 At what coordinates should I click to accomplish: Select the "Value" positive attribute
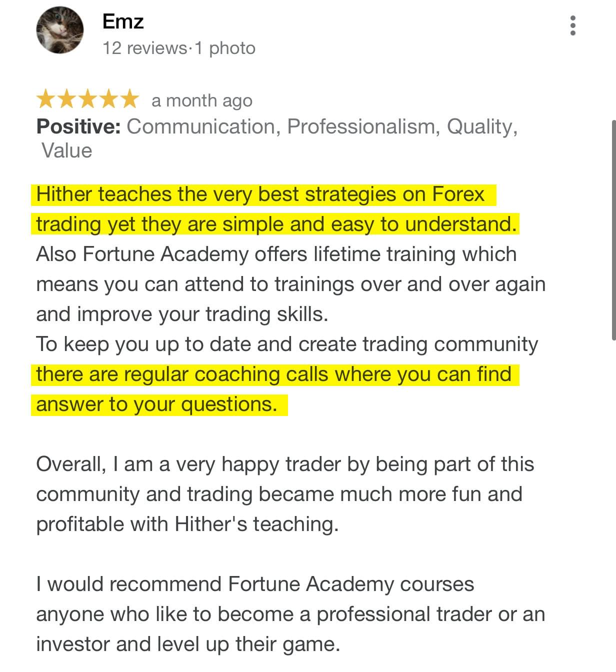click(67, 150)
